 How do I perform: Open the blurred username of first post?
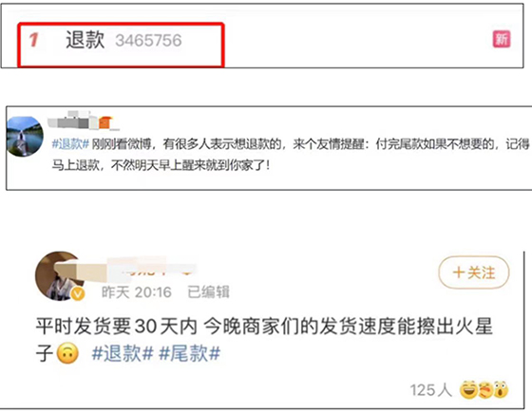coord(72,120)
